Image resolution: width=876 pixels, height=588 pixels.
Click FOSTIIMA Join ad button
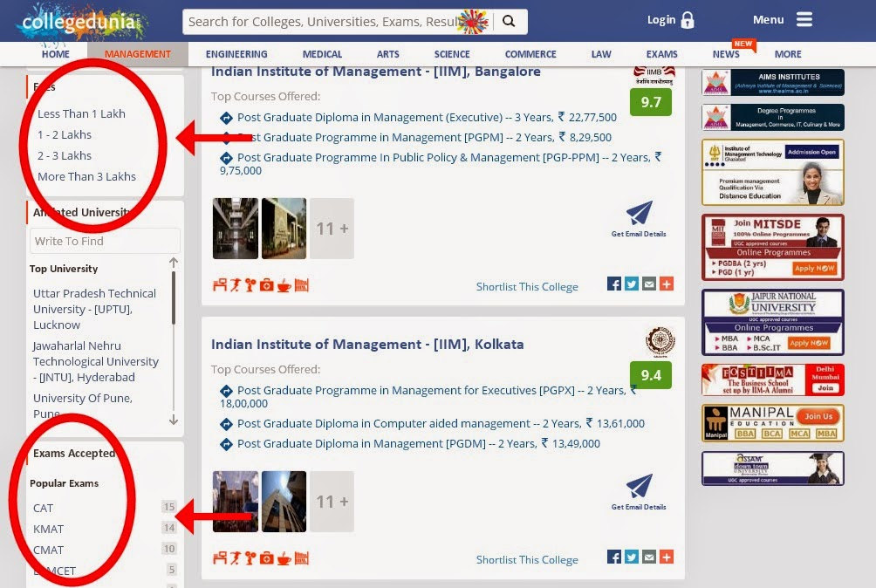pyautogui.click(x=825, y=387)
